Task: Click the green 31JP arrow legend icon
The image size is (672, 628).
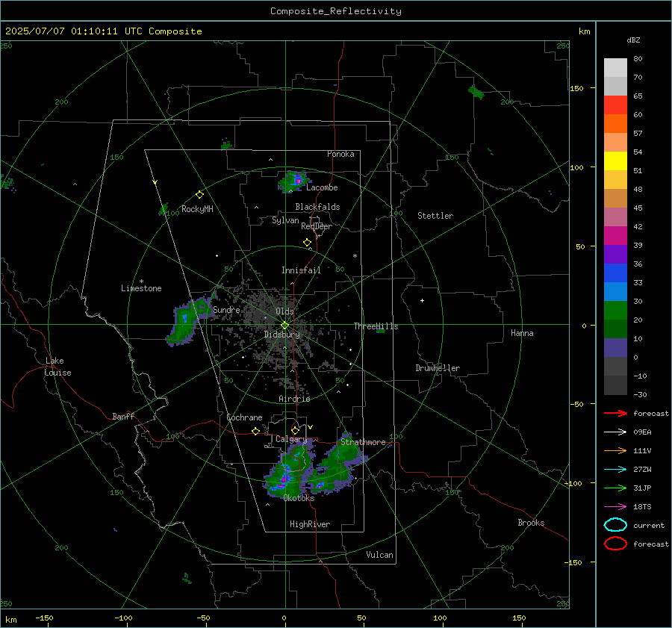Action: click(x=615, y=488)
